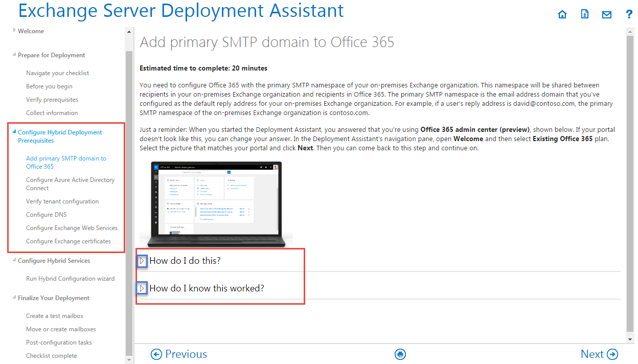The height and width of the screenshot is (364, 638).
Task: Collapse Configure Hybrid Deployment Prerequisites section
Action: (x=14, y=132)
